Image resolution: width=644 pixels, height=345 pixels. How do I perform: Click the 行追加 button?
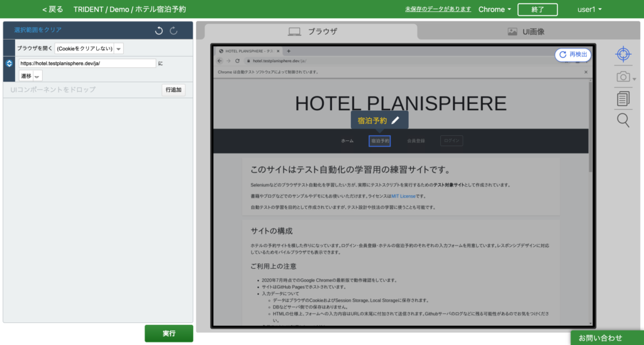(x=174, y=89)
